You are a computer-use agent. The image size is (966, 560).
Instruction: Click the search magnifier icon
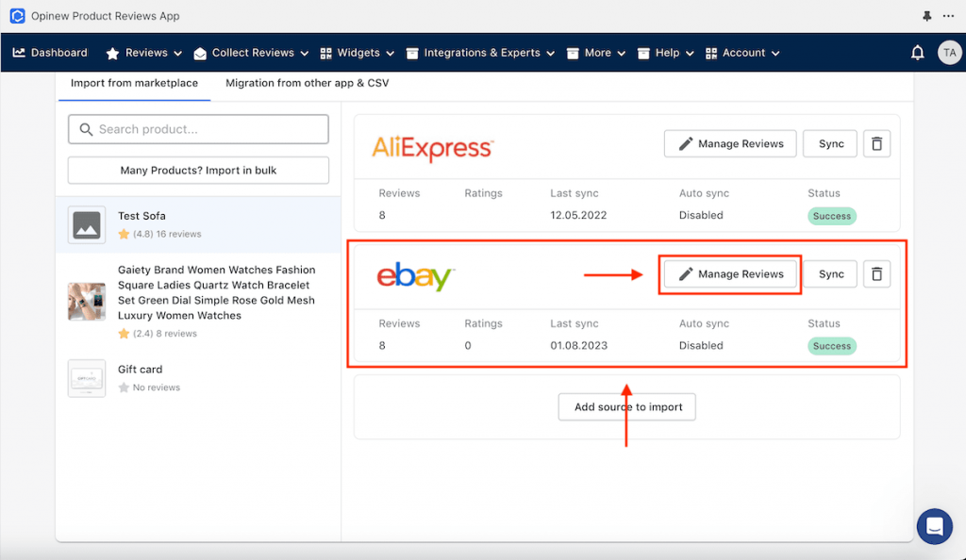click(x=86, y=129)
